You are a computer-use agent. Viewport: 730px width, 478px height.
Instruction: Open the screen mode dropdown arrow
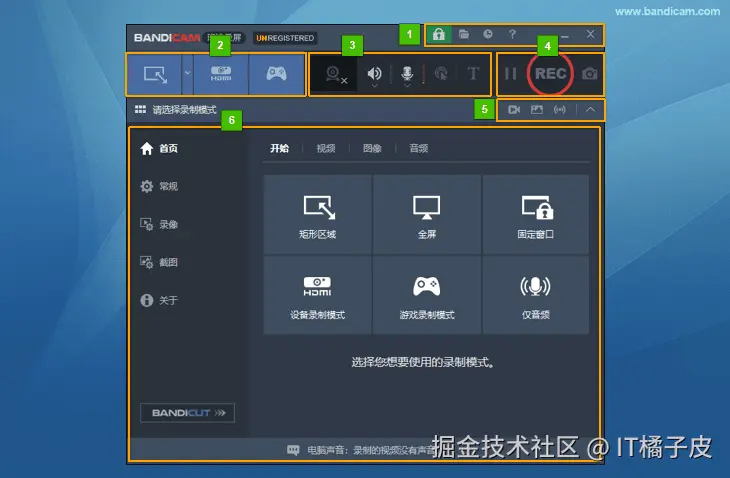point(187,74)
